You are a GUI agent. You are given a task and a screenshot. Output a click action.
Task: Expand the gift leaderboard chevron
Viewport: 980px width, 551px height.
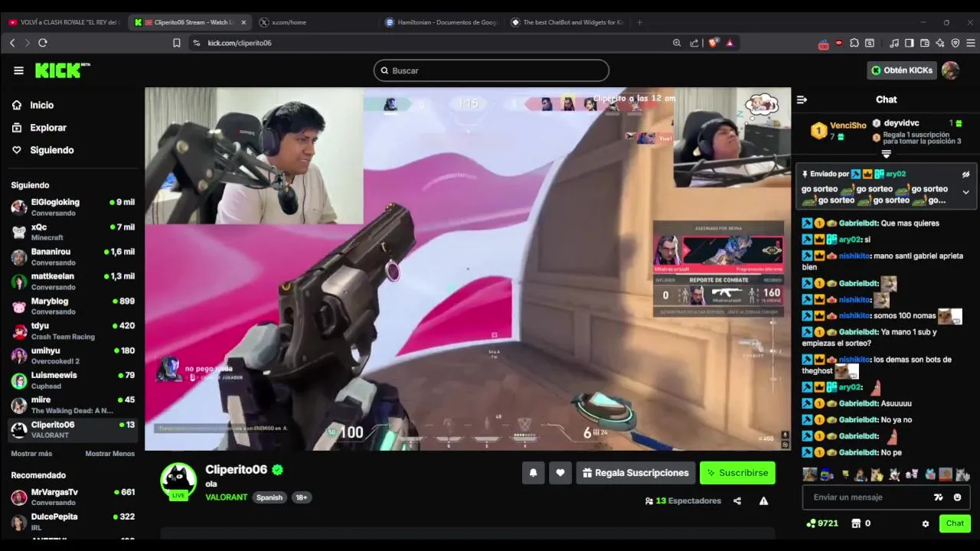(x=886, y=154)
